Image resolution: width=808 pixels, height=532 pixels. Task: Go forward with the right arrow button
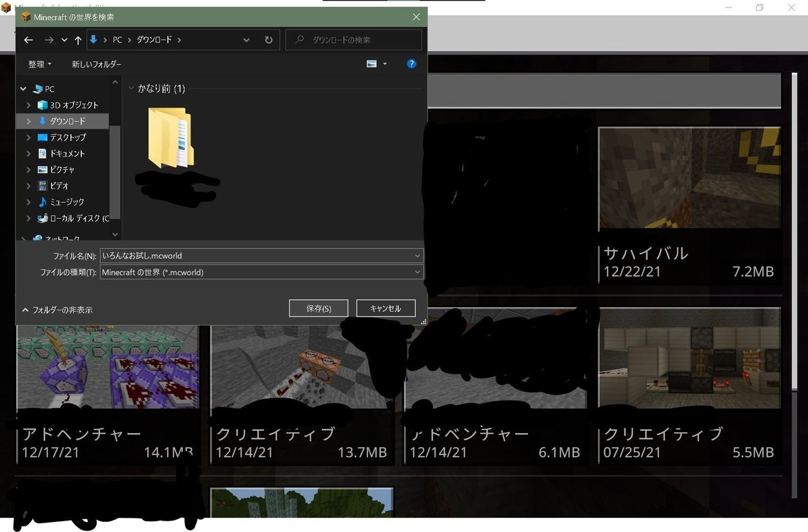[x=48, y=40]
